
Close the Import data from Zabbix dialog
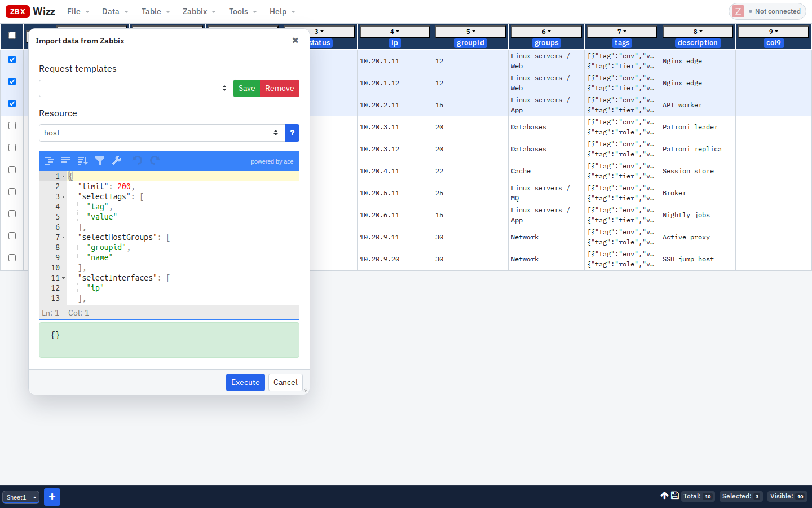(x=295, y=40)
